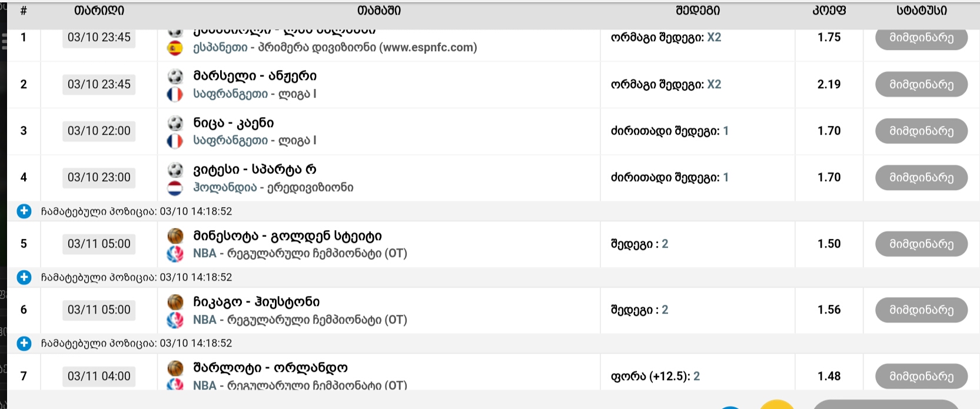Expand added position plus icon above row 5
This screenshot has width=980, height=409.
24,211
